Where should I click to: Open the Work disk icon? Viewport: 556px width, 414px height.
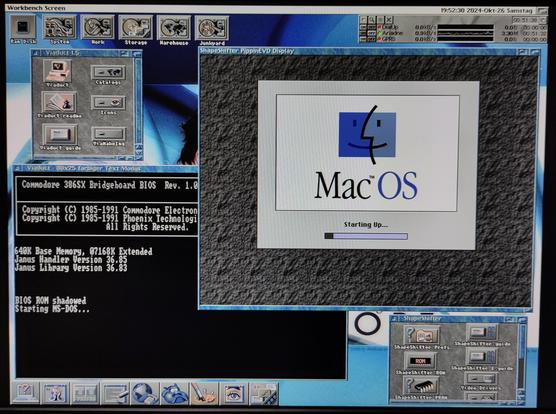(98, 27)
